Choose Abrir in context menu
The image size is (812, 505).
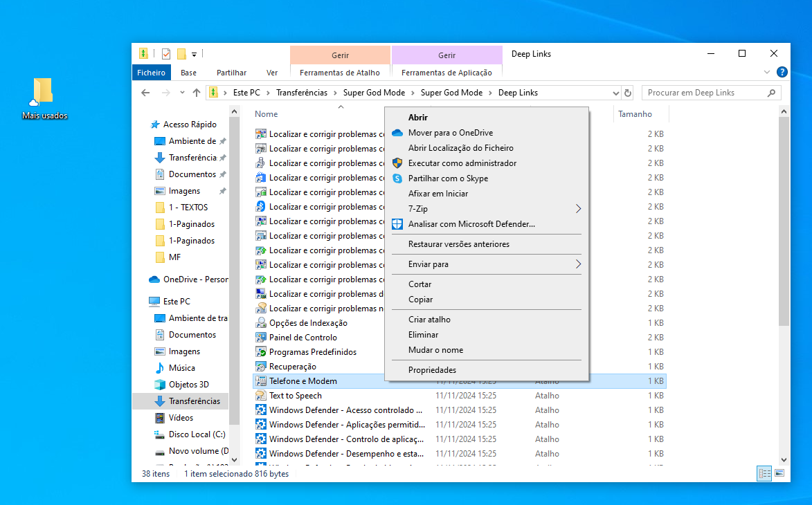tap(418, 118)
